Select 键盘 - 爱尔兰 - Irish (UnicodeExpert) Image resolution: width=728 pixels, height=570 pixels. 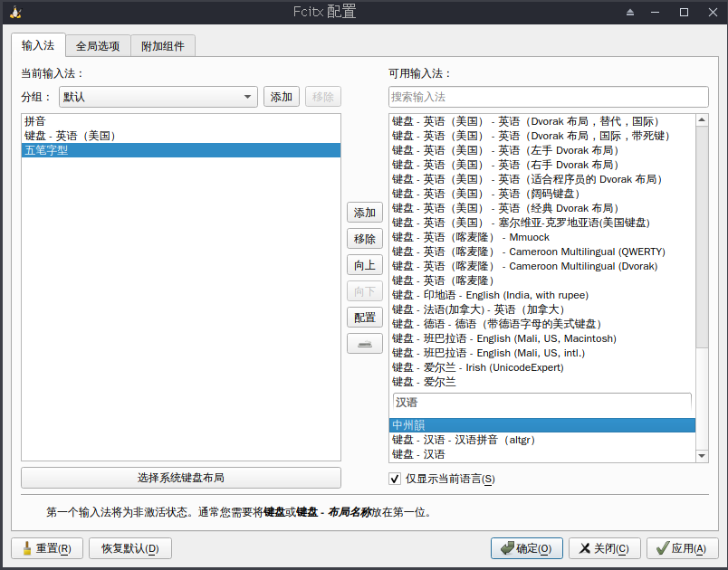(542, 367)
